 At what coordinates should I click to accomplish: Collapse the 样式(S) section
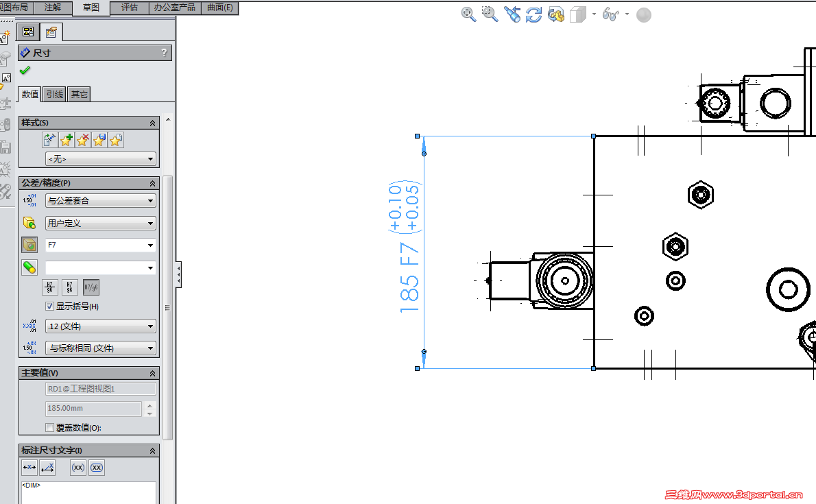click(x=152, y=123)
